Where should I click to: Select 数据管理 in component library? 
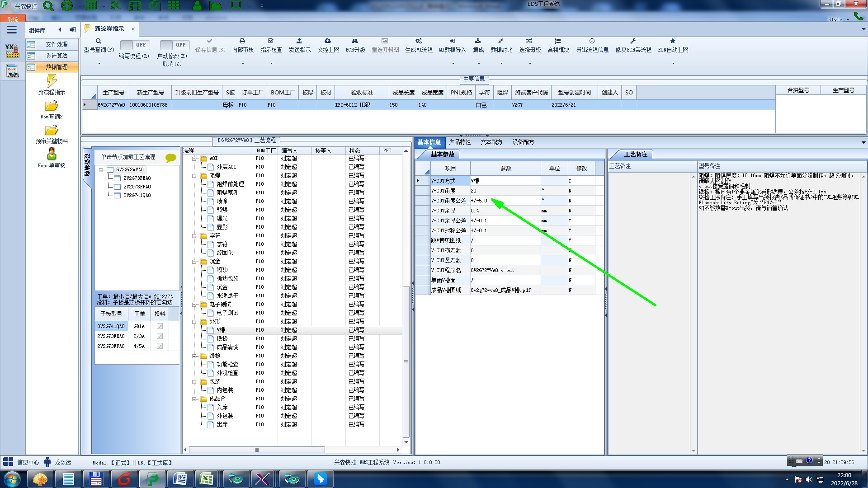click(56, 67)
